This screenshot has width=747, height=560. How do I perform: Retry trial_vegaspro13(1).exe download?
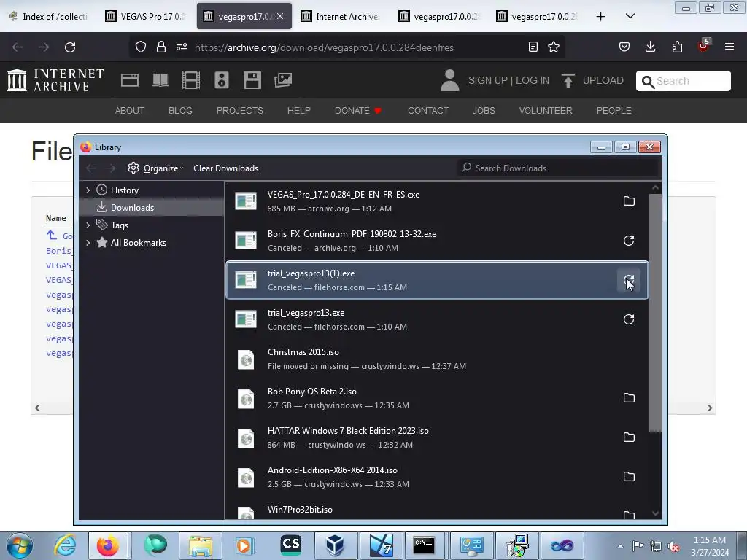pos(629,280)
